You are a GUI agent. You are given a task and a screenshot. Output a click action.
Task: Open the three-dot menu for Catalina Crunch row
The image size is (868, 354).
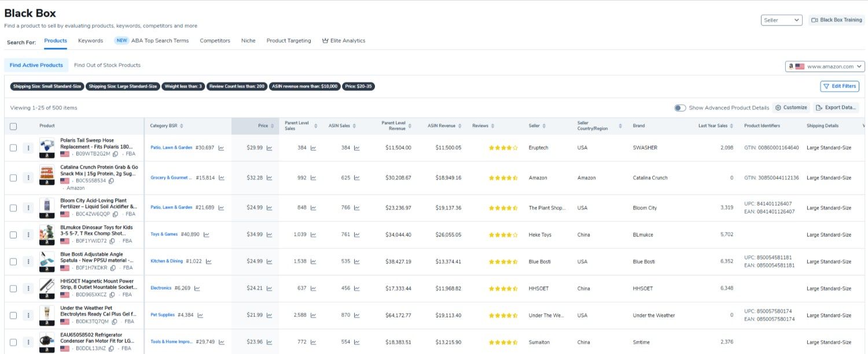pyautogui.click(x=28, y=178)
